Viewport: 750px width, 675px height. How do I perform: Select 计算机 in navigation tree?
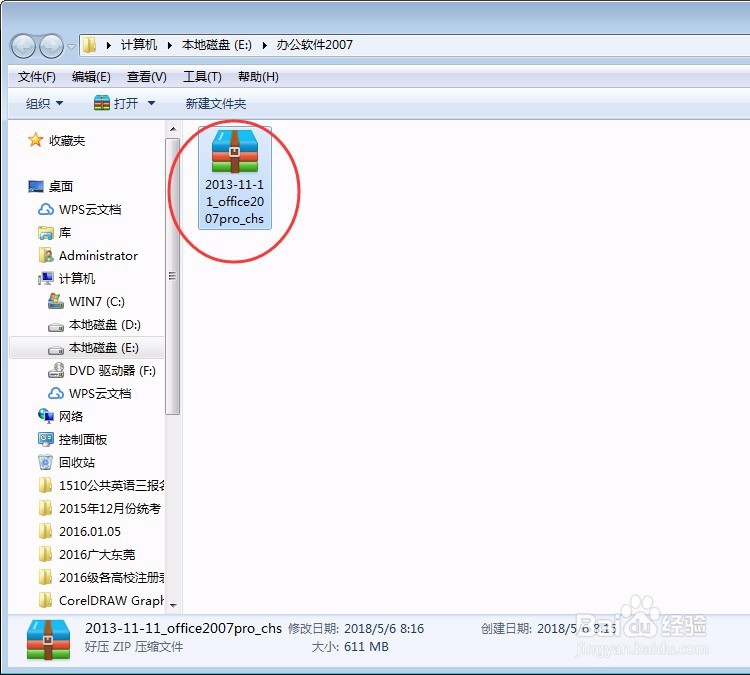77,278
